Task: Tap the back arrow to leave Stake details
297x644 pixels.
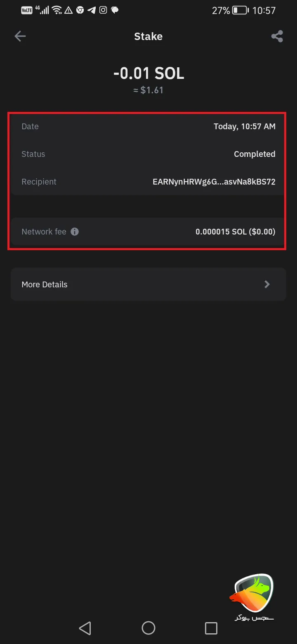Action: [20, 36]
